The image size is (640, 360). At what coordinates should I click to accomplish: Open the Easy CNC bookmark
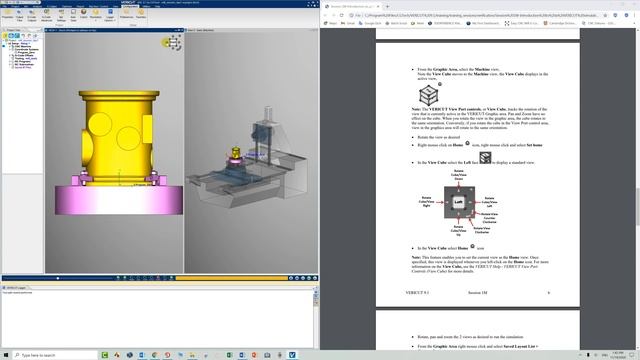(x=522, y=23)
